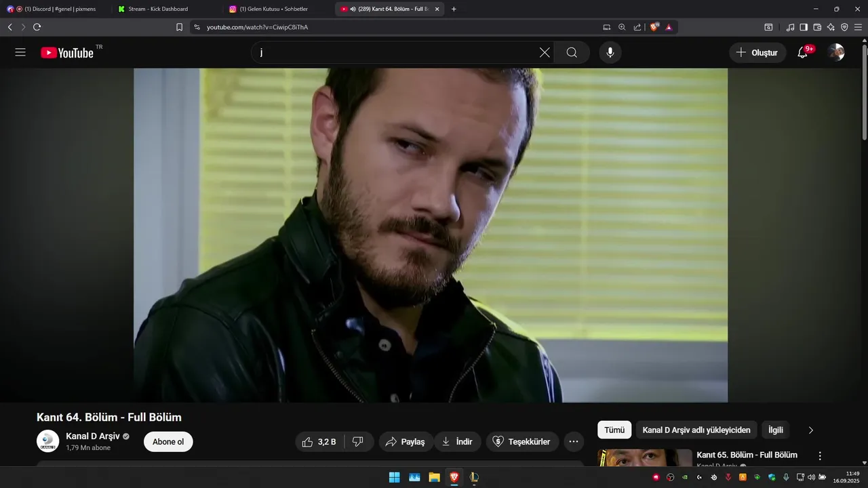Open the browser main menu

pyautogui.click(x=858, y=27)
